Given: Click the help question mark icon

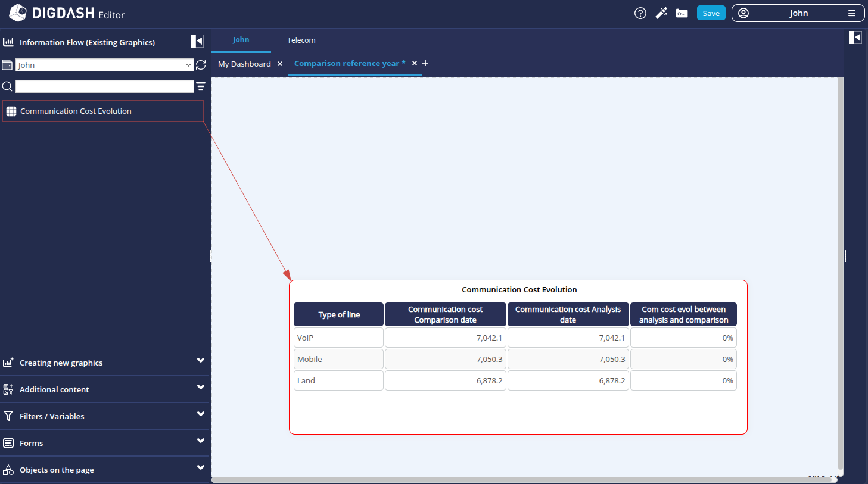Looking at the screenshot, I should (x=640, y=13).
